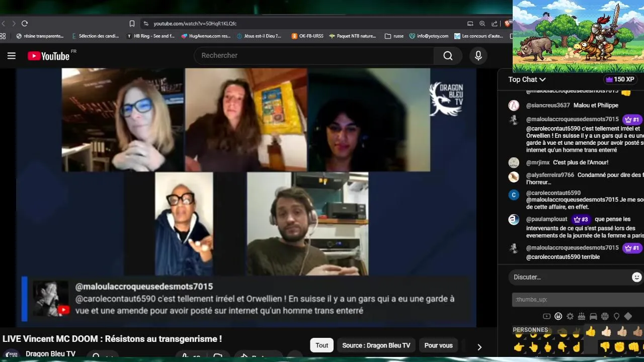Screen dimensions: 644x362
Task: Pick the medium-light skin tone thumbs up
Action: (622, 331)
